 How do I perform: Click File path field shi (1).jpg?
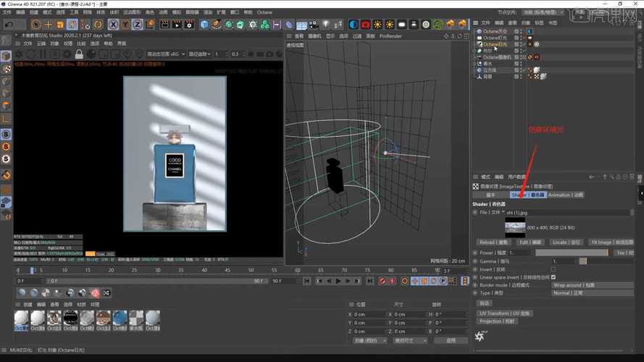click(568, 213)
